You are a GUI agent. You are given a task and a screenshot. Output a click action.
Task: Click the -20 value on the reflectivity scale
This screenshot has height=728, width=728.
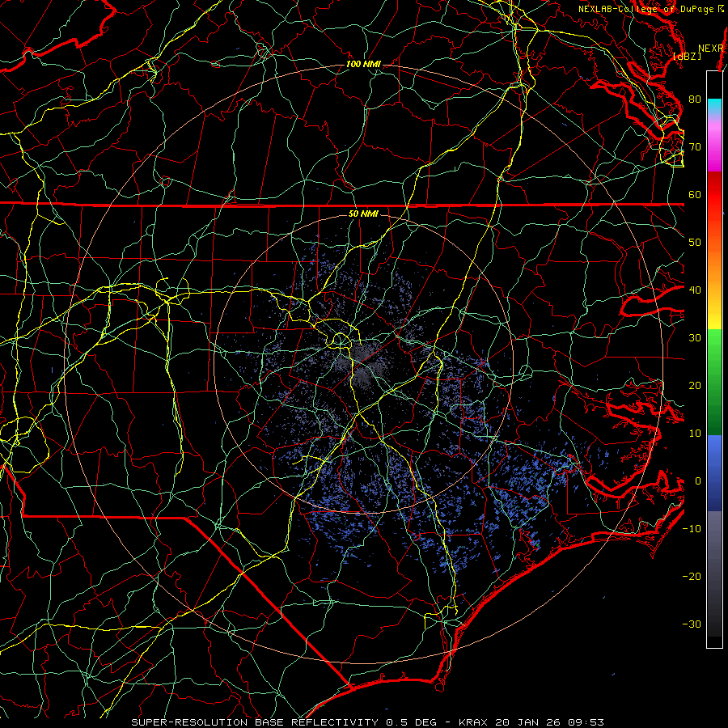click(692, 577)
